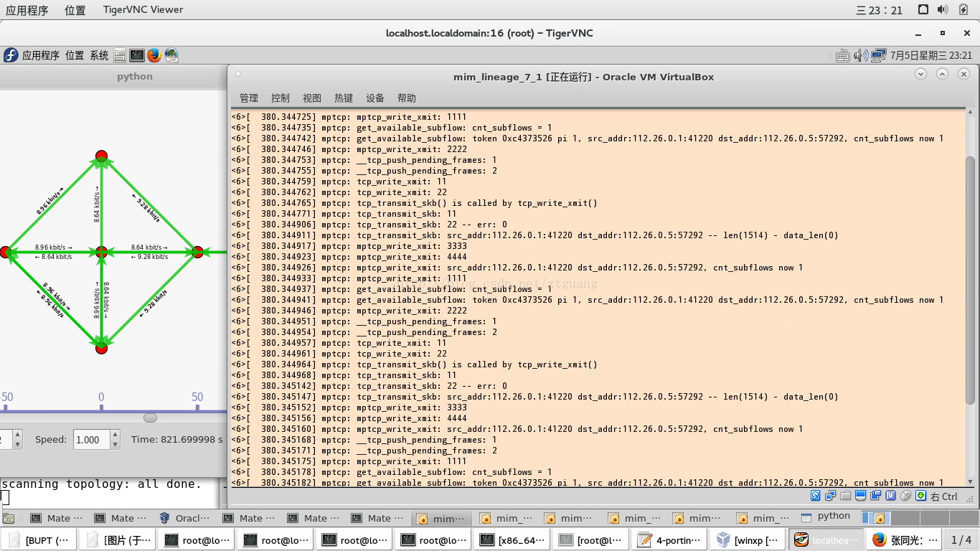Increase Speed with the up stepper arrow

pyautogui.click(x=115, y=435)
